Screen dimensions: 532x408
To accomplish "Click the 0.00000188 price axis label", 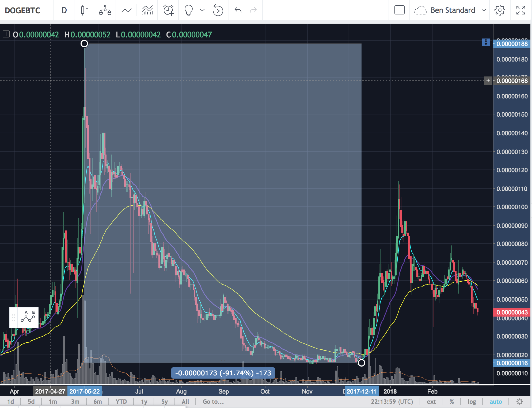I will (512, 44).
